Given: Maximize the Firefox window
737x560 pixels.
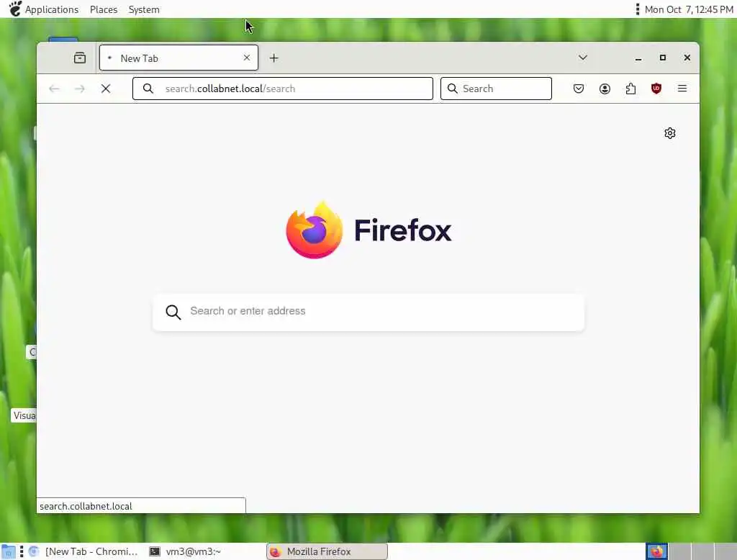Looking at the screenshot, I should (663, 58).
